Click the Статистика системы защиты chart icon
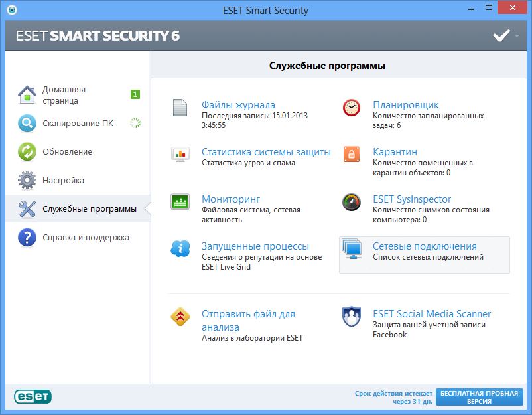This screenshot has width=532, height=415. pyautogui.click(x=180, y=155)
